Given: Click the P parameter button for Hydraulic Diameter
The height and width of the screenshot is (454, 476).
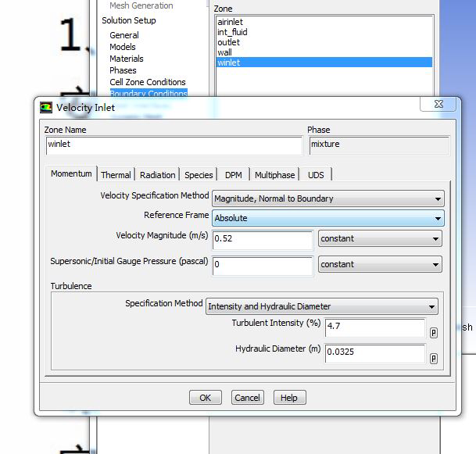Looking at the screenshot, I should pyautogui.click(x=434, y=359).
